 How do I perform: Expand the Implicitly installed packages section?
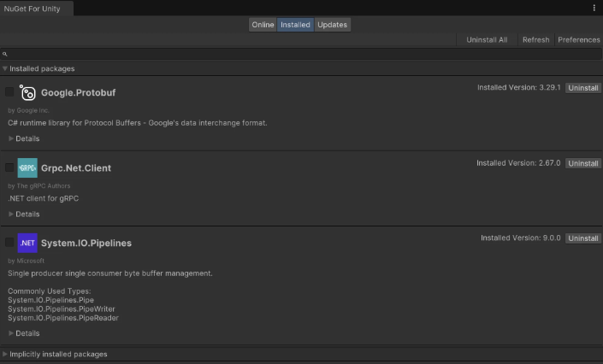5,354
